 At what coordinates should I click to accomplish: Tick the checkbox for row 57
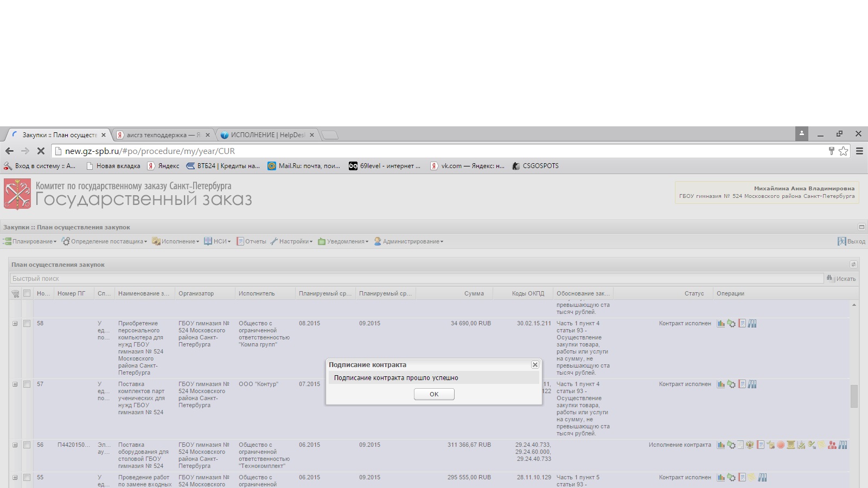(27, 384)
